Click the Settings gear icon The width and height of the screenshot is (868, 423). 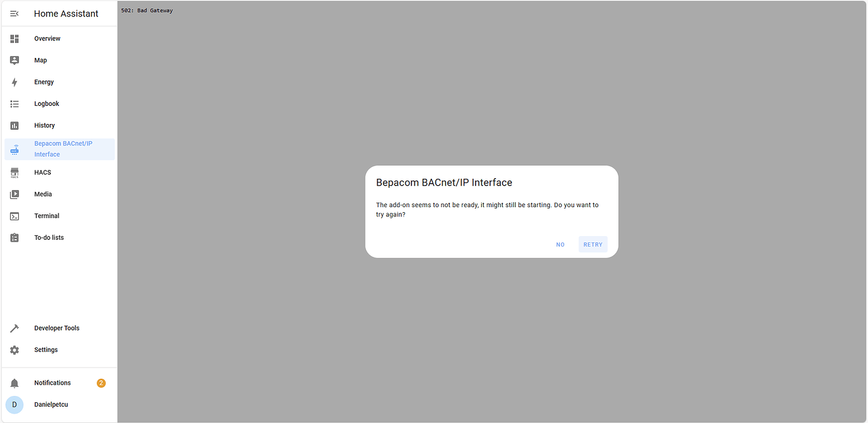[x=14, y=350]
